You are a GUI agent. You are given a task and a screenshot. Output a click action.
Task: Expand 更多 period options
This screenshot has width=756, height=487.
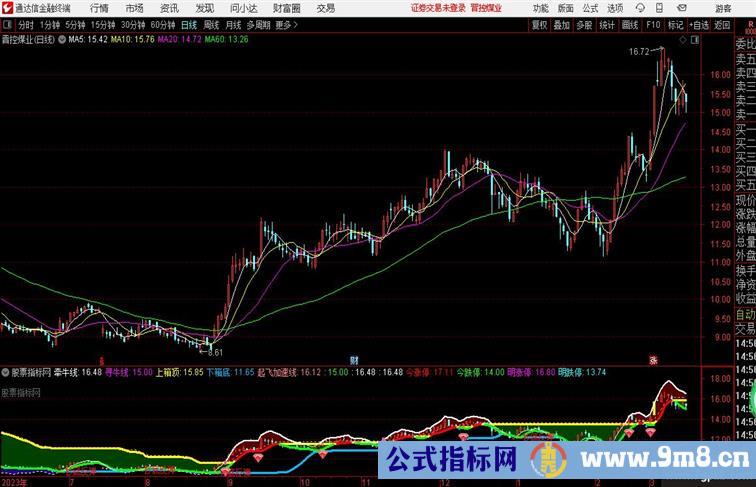coord(286,25)
